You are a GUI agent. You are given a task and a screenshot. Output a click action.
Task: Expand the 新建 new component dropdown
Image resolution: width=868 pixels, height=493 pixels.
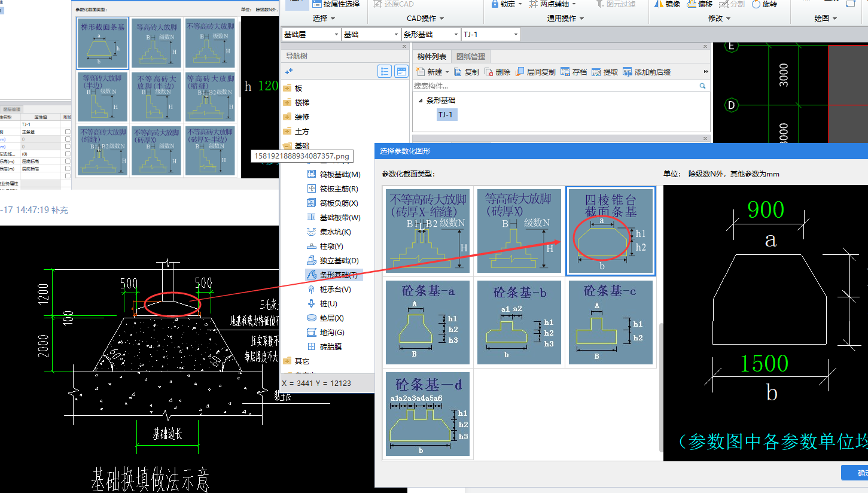(447, 72)
